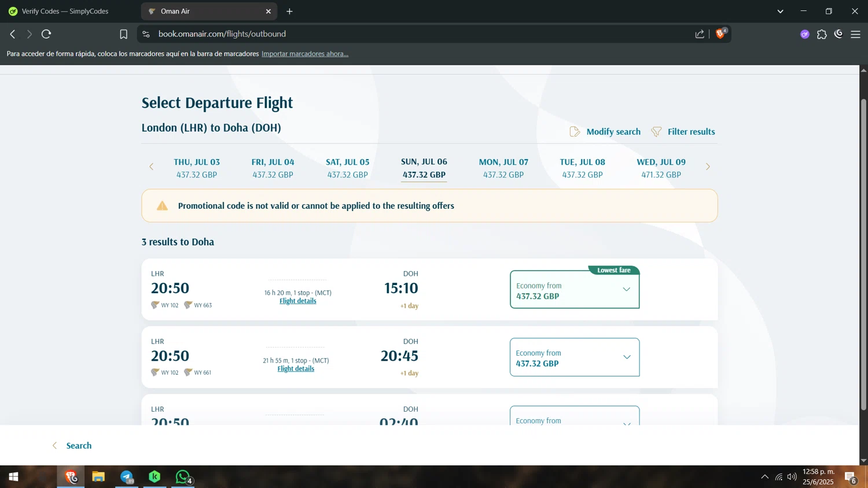Image resolution: width=868 pixels, height=488 pixels.
Task: Open Brave Shields lion icon
Action: pos(721,34)
